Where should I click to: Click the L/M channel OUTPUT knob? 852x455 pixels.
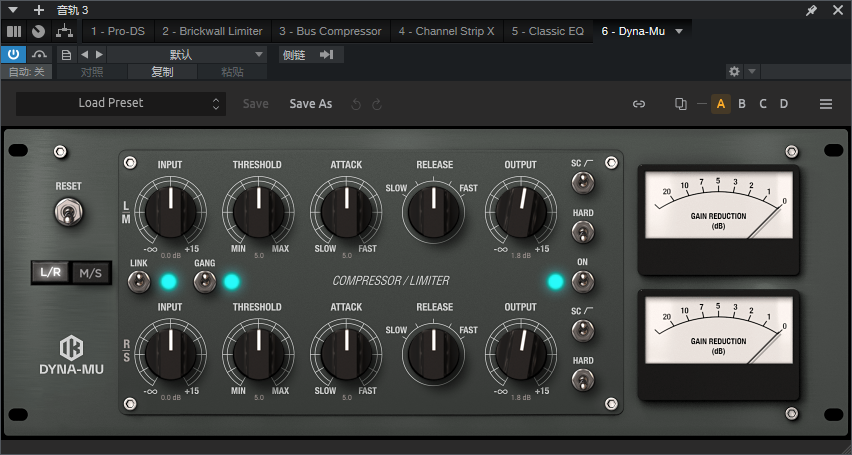pos(521,211)
